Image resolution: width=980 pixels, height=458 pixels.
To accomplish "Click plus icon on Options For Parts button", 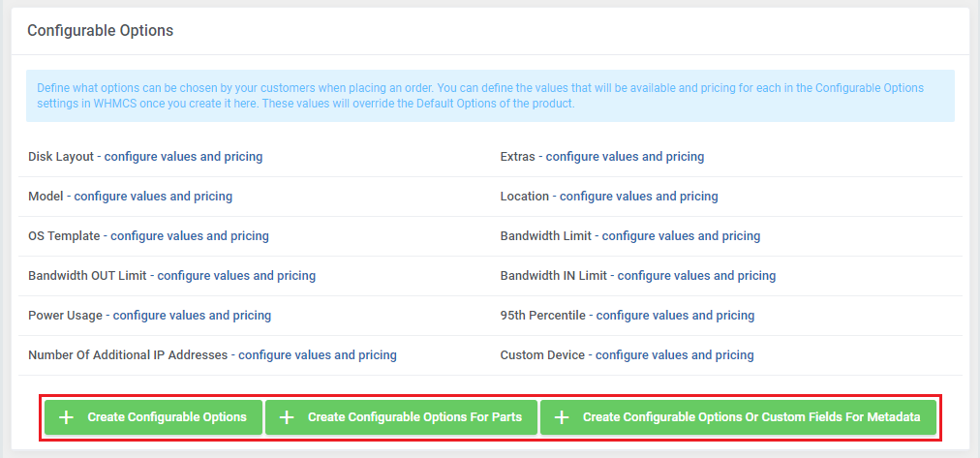I will (287, 417).
